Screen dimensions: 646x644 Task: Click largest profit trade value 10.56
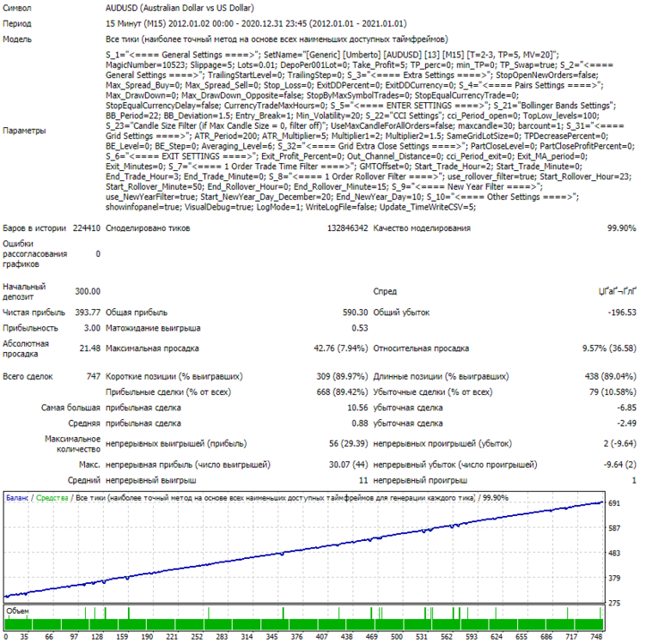tap(357, 407)
